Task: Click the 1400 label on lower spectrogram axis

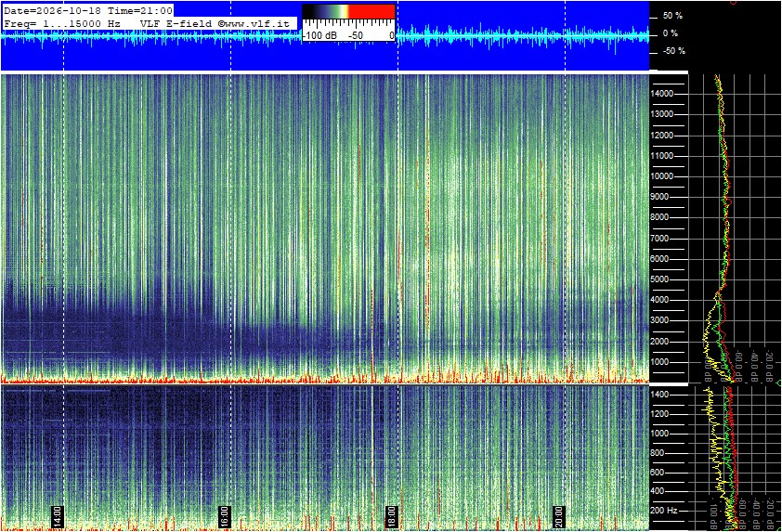Action: coord(659,395)
